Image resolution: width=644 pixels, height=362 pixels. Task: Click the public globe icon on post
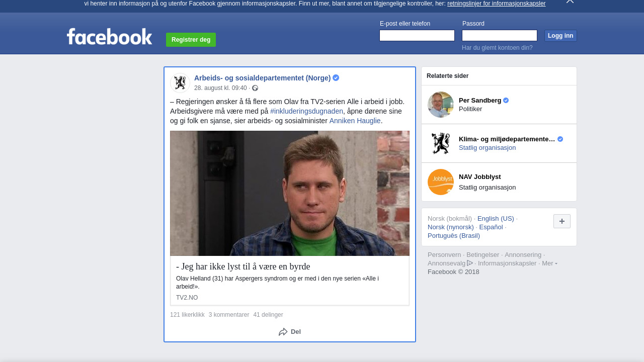255,88
